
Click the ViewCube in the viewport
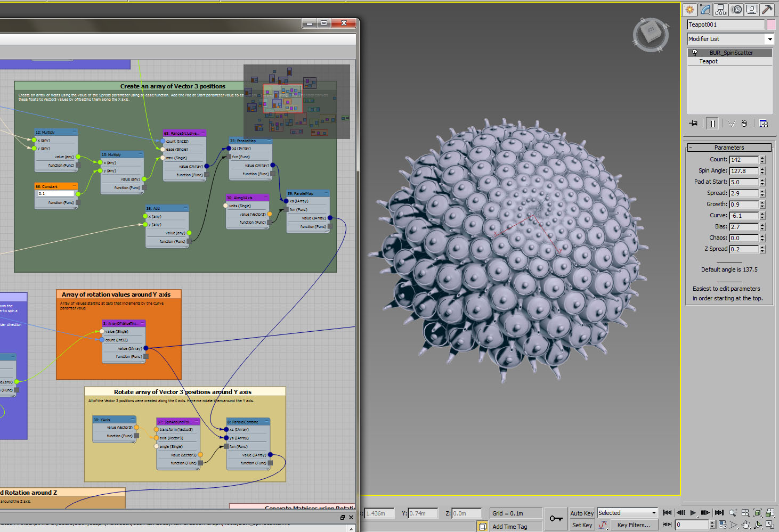pyautogui.click(x=650, y=35)
